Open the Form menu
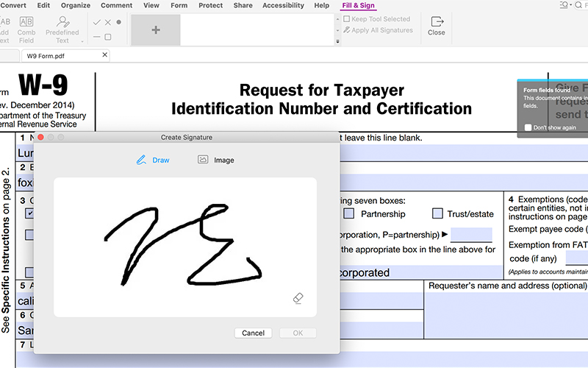Viewport: 588px width, 368px height. pos(179,5)
